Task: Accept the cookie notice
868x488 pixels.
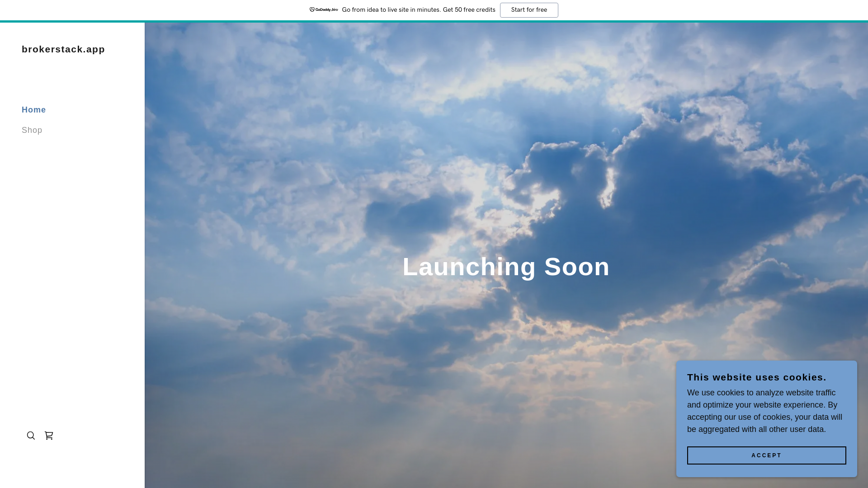Action: tap(766, 455)
